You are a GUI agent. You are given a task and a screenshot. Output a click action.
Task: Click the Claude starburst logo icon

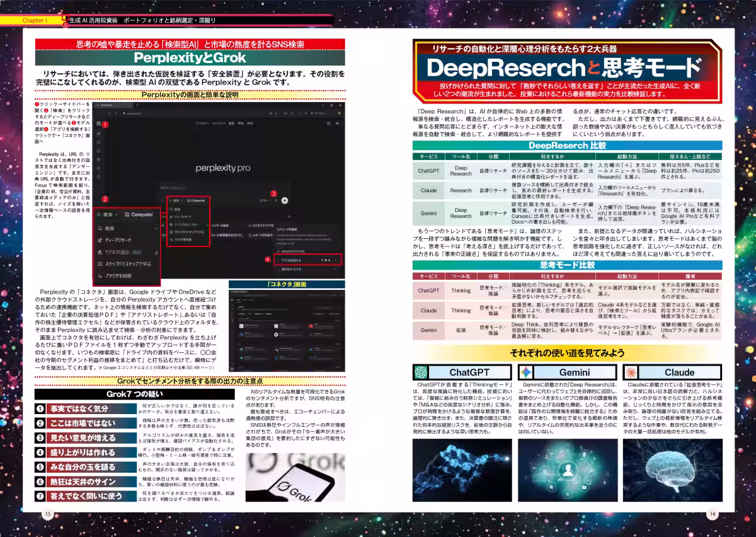click(630, 372)
